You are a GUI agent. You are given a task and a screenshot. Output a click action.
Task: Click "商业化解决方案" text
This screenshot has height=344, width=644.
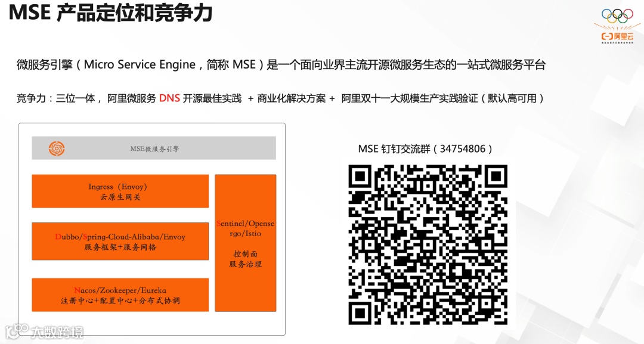coord(291,98)
